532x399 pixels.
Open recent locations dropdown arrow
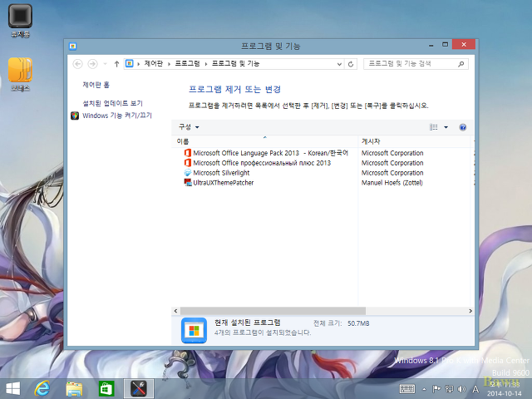106,64
